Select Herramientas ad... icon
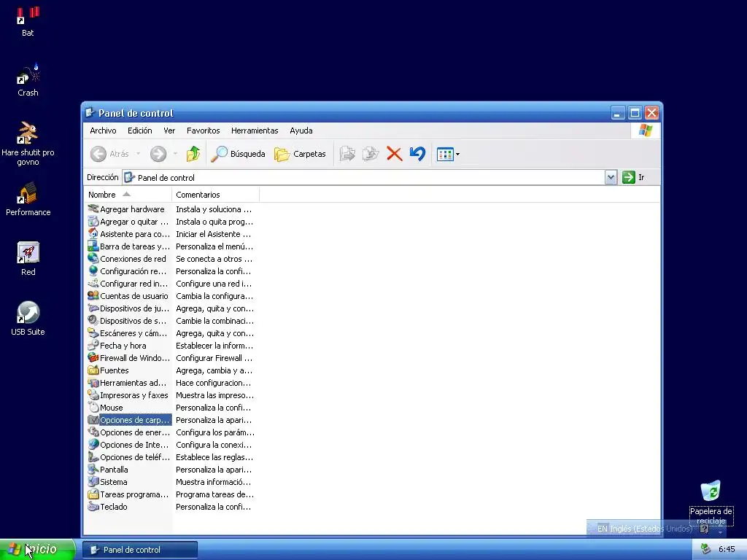The width and height of the screenshot is (747, 560). [x=93, y=382]
